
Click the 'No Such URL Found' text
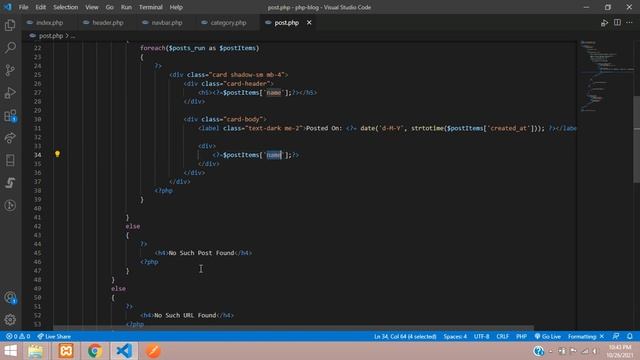(185, 315)
